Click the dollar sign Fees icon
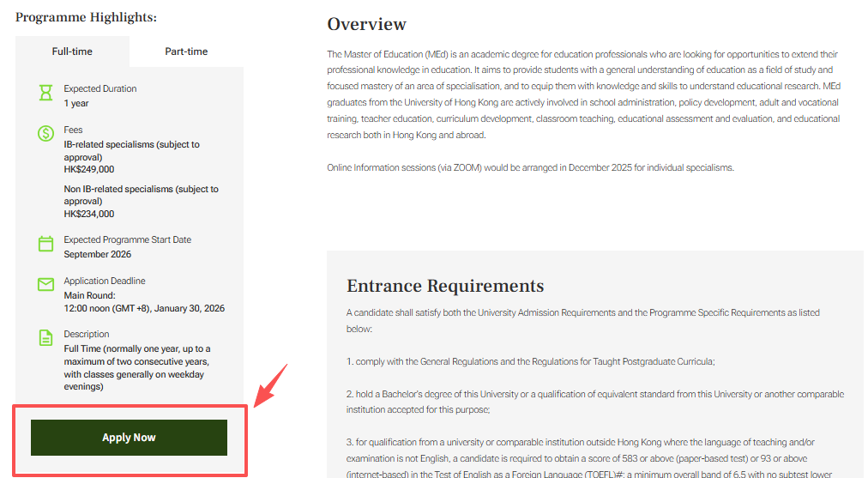 pyautogui.click(x=45, y=134)
